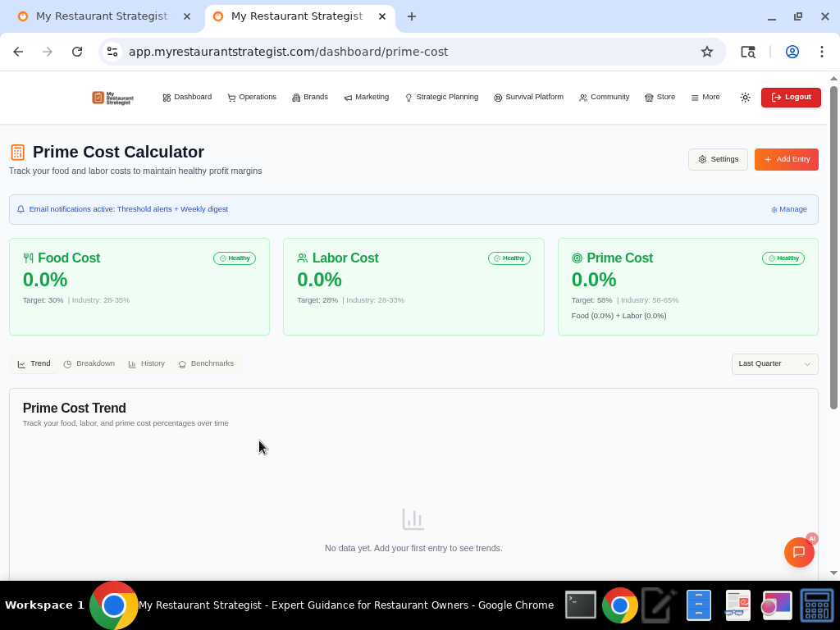Select the Operations section in the navbar
840x630 pixels.
[232, 97]
